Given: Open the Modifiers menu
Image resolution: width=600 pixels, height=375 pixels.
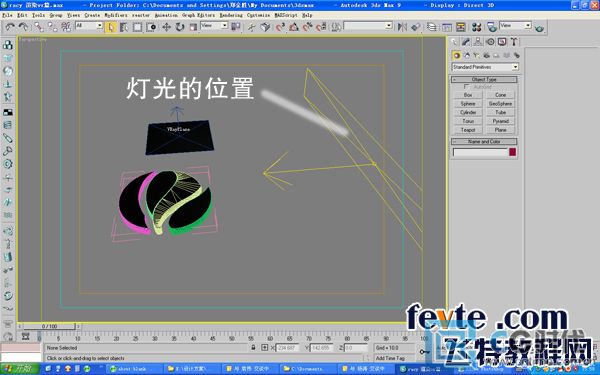Looking at the screenshot, I should coord(116,15).
